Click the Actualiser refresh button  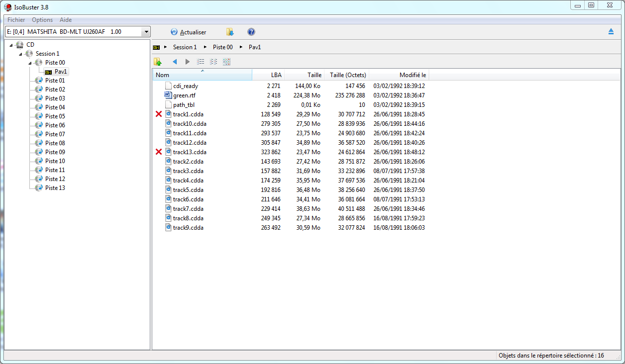[x=188, y=32]
